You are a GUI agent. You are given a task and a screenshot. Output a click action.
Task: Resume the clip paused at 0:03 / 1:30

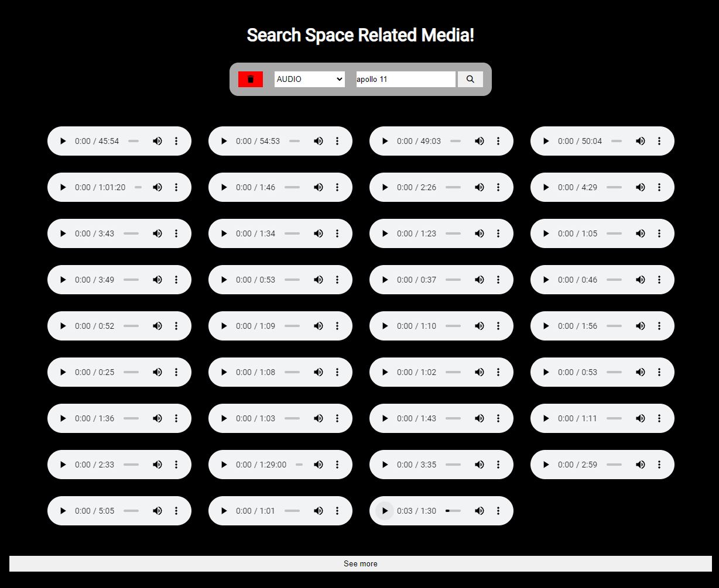point(385,511)
